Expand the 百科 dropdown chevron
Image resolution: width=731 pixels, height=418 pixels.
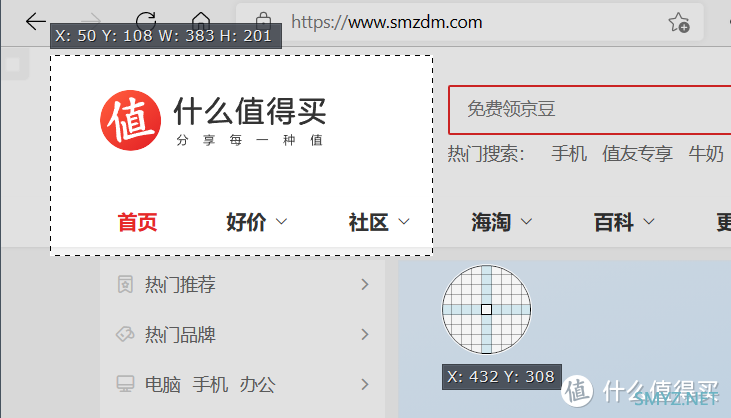(649, 221)
